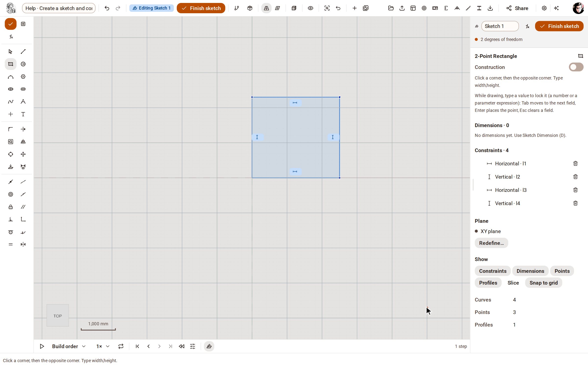Edit the Sketch 1 name field
Viewport: 588px width, 368px height.
click(x=500, y=26)
